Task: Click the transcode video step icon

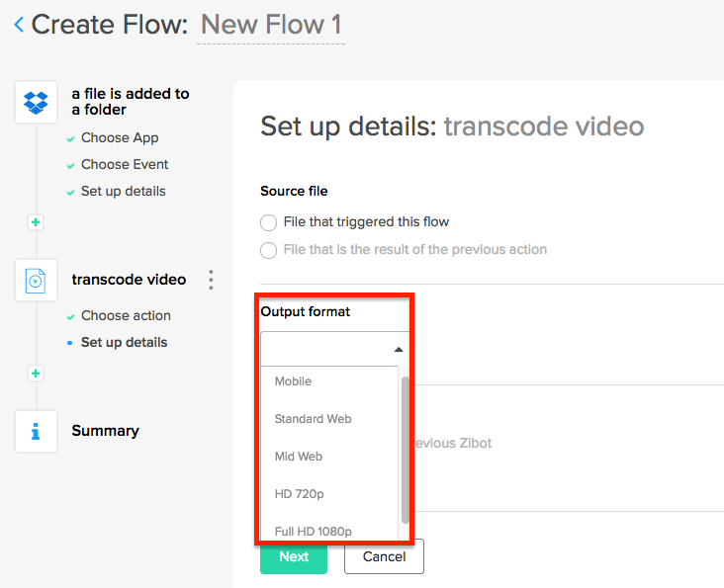Action: click(36, 281)
